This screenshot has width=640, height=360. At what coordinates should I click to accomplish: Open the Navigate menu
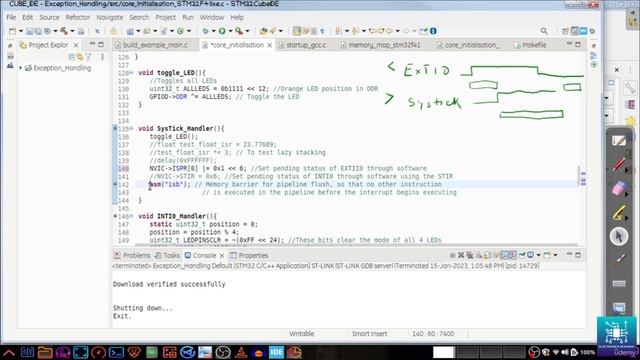[x=109, y=17]
